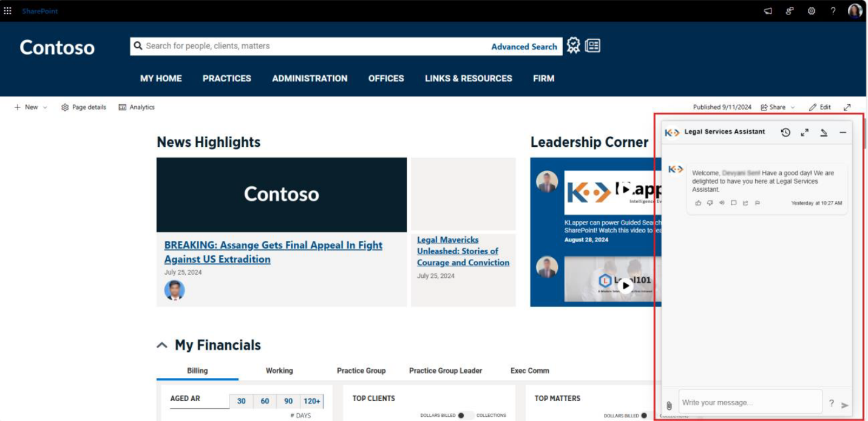Click the newspaper icon beside search
Image resolution: width=868 pixels, height=421 pixels.
pos(592,45)
